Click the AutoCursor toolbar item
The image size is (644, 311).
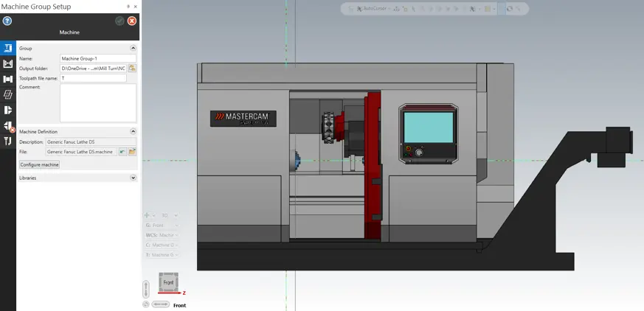click(x=372, y=9)
